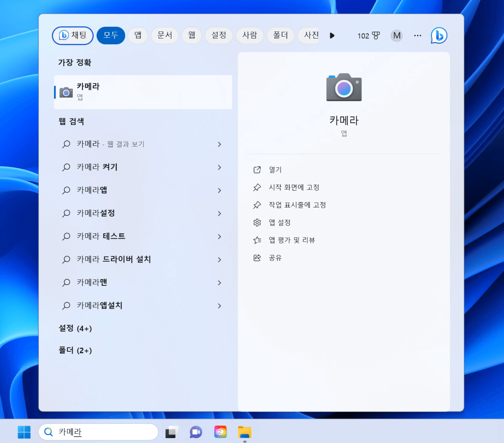Click 작업 표시줄에 고정

pos(297,205)
